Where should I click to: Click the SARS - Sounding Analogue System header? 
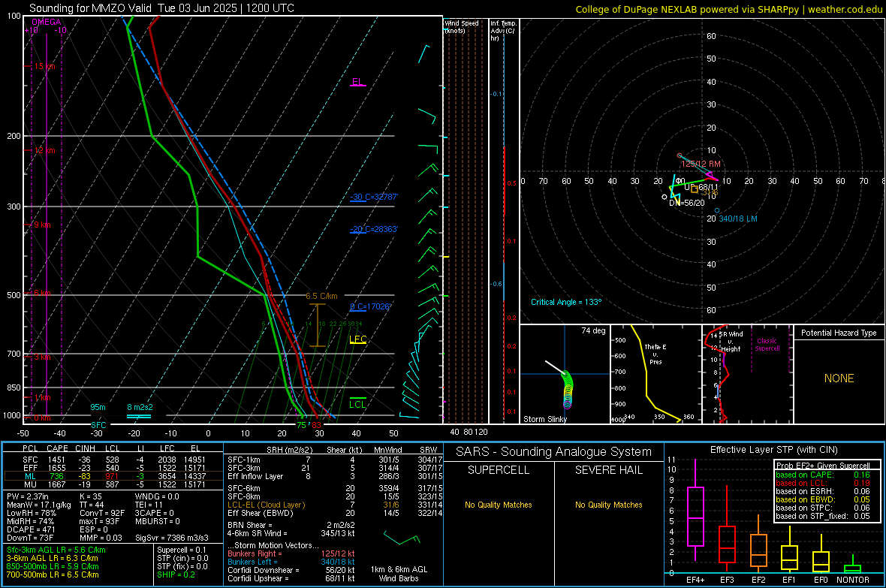[554, 452]
